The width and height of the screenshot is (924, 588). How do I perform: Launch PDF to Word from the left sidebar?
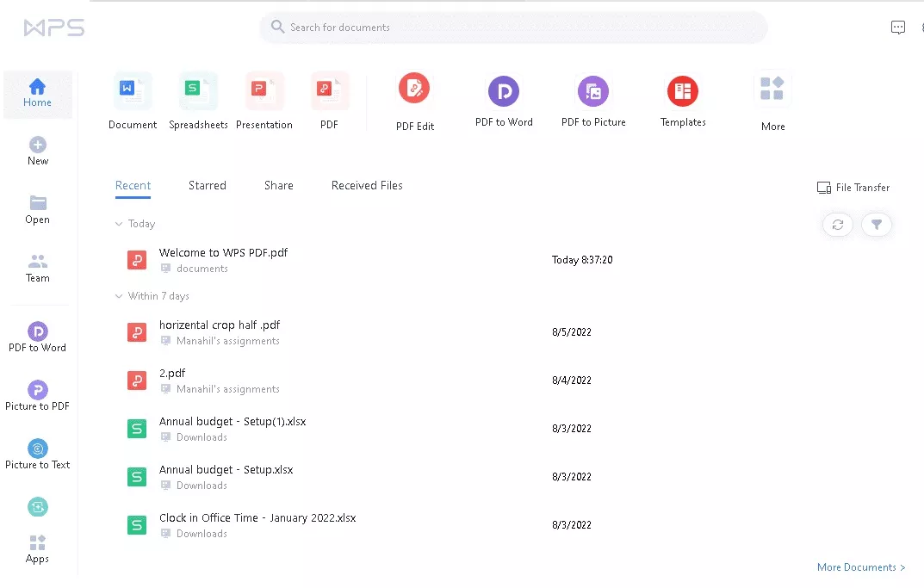click(37, 337)
